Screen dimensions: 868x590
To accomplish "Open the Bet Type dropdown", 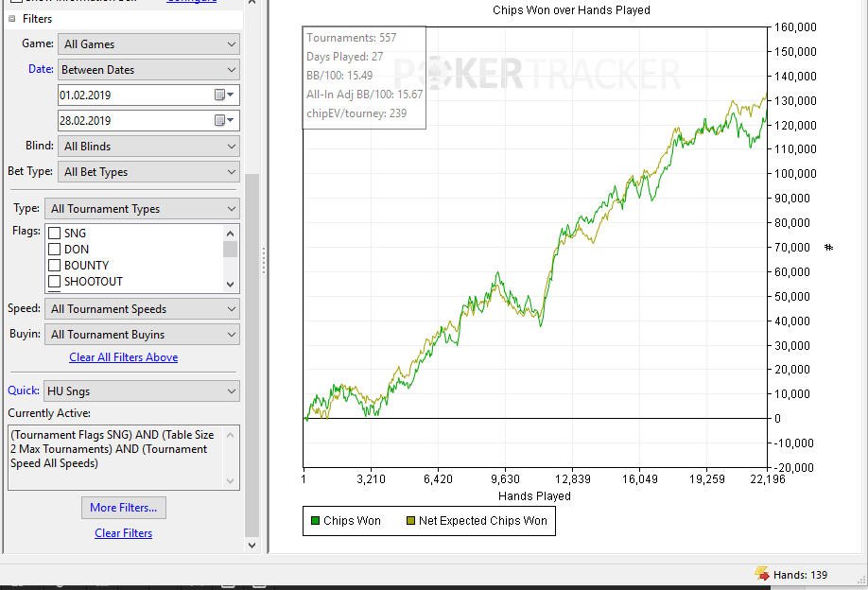I will click(x=148, y=172).
